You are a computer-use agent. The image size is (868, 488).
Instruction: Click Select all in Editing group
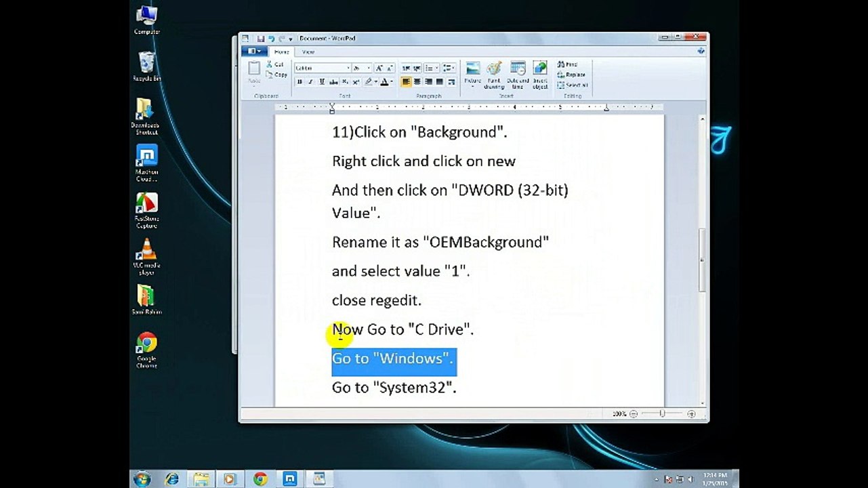[x=573, y=85]
